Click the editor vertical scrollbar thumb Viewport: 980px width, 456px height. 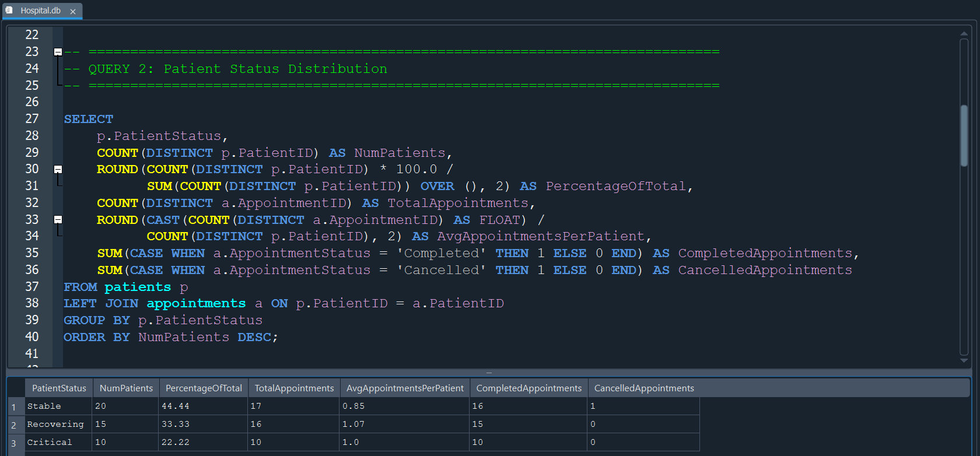[x=964, y=135]
